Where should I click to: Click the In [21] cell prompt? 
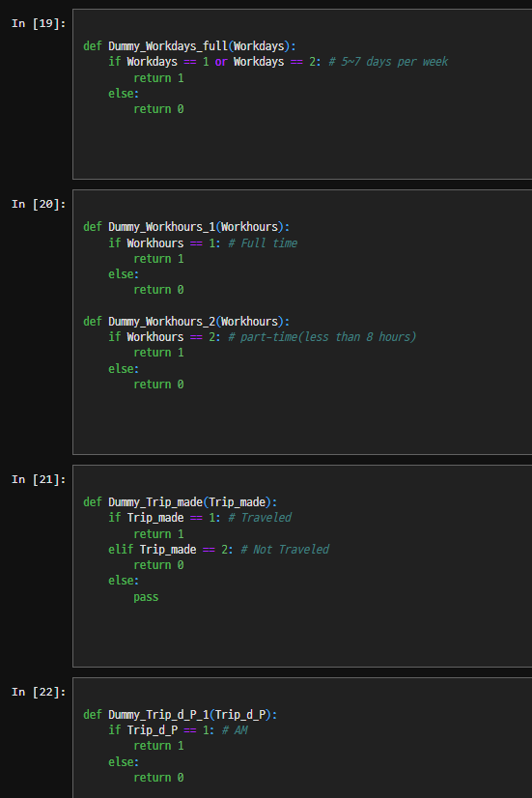pyautogui.click(x=39, y=479)
